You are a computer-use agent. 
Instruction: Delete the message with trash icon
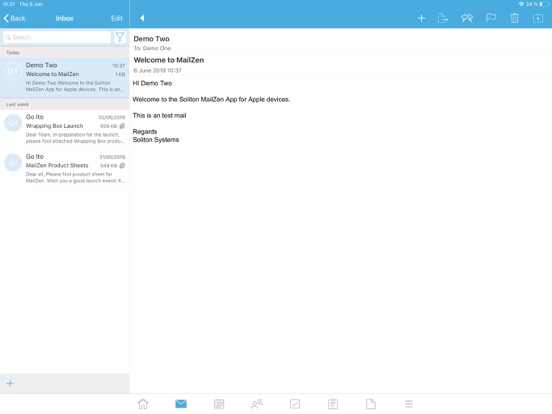click(514, 18)
